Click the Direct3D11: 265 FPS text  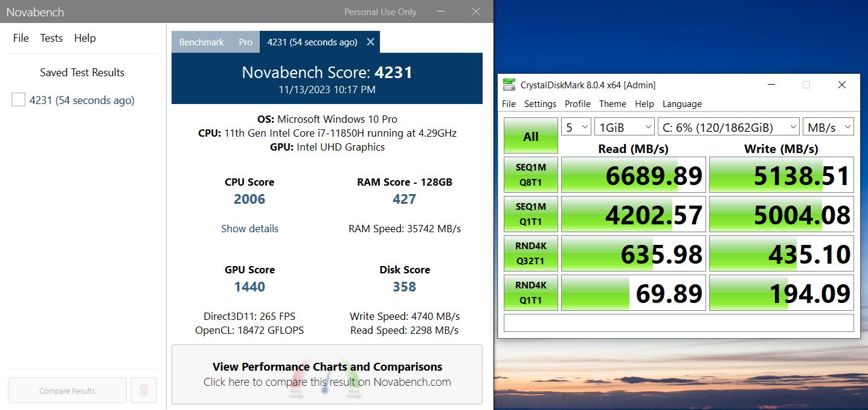tap(249, 316)
